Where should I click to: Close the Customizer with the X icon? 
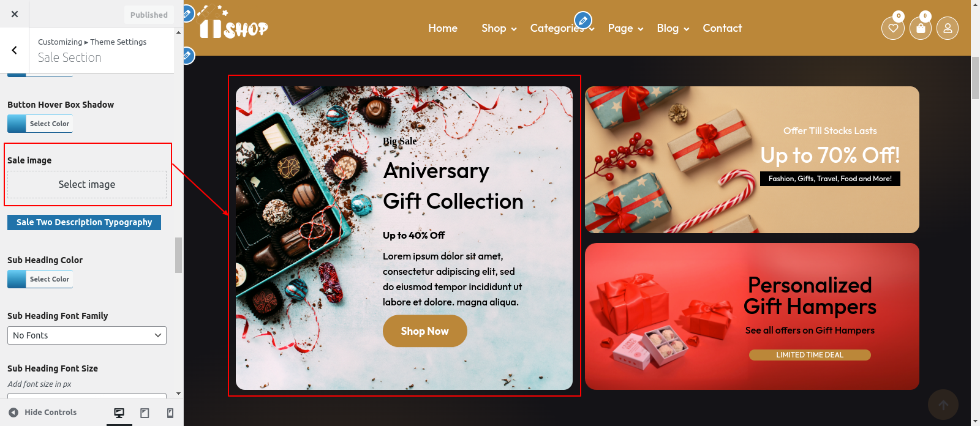click(15, 14)
